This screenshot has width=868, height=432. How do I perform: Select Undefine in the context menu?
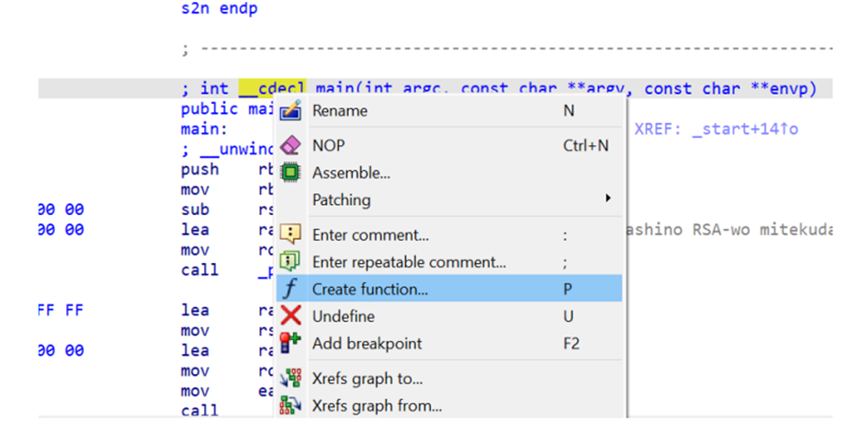pyautogui.click(x=449, y=316)
